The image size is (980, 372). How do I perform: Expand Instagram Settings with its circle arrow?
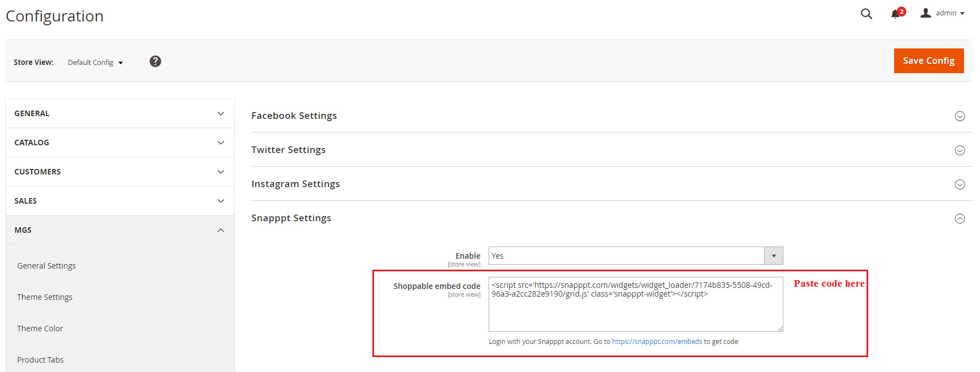(x=960, y=184)
